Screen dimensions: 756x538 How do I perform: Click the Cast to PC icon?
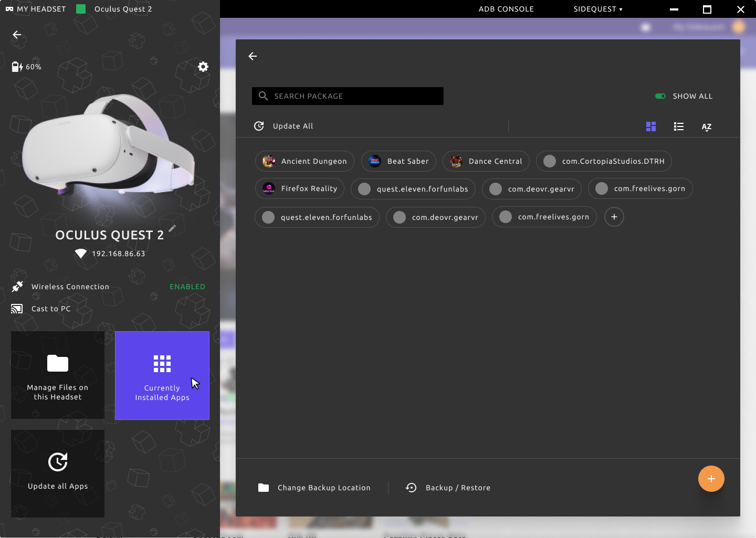tap(17, 309)
